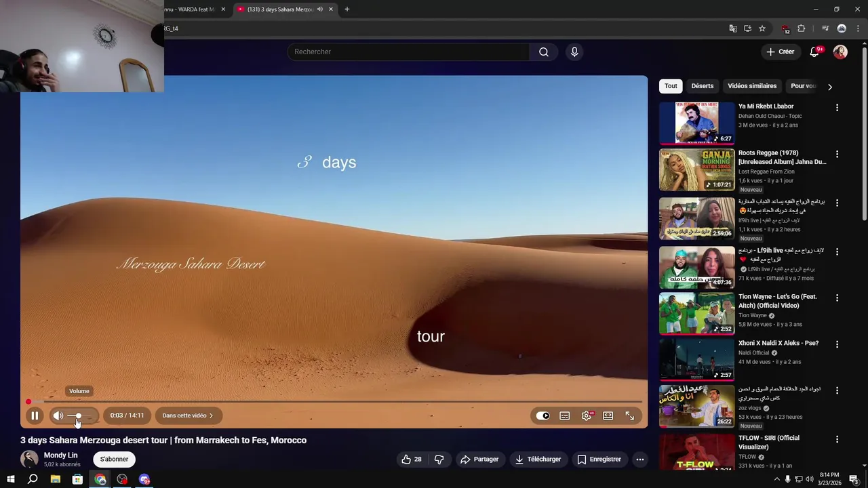
Task: Click the page vertical scrollbar
Action: (x=864, y=134)
